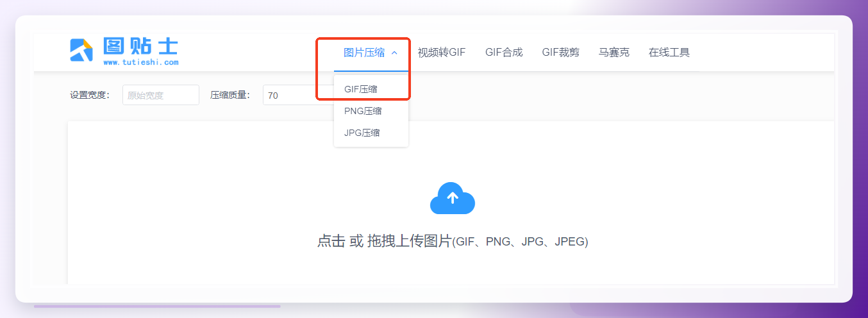Viewport: 868px width, 318px height.
Task: Click the 设置宽度 label
Action: [x=90, y=95]
